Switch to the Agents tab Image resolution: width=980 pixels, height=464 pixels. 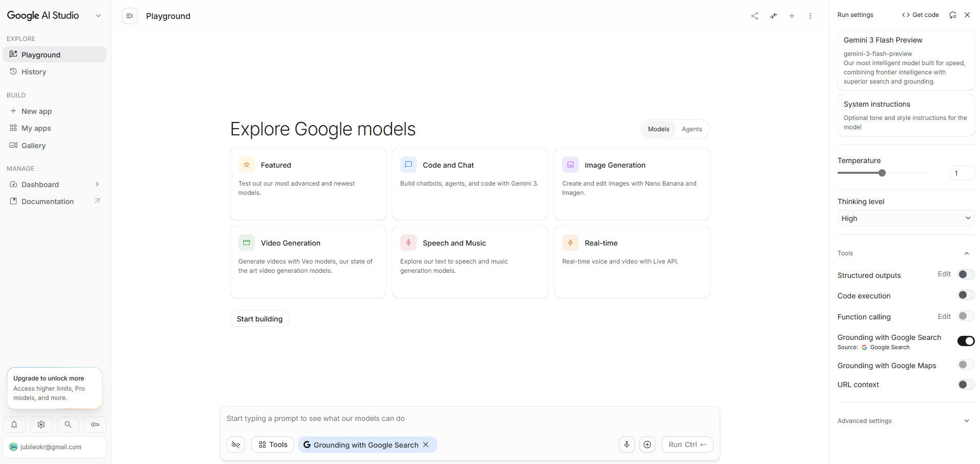[692, 129]
